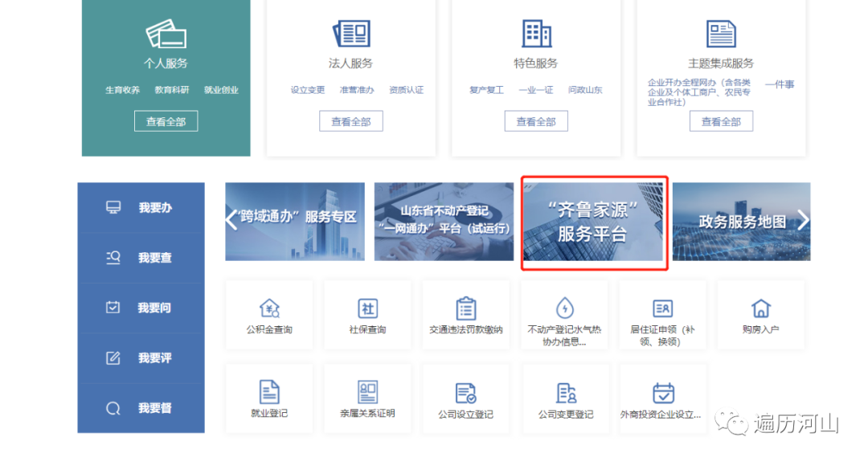The height and width of the screenshot is (461, 868).
Task: Click the 生育收养 link
Action: click(x=122, y=90)
